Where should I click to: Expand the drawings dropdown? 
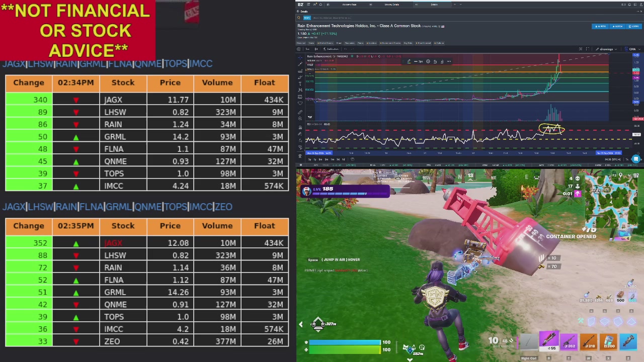606,49
